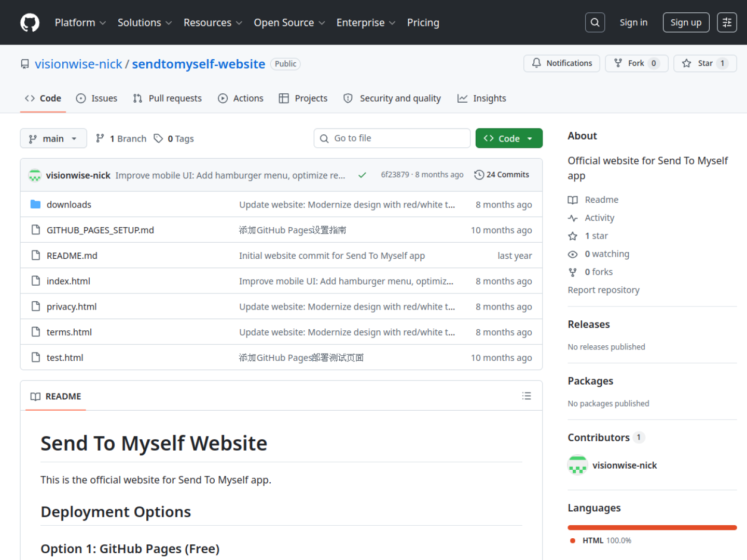
Task: Click file icon beside test.html
Action: pyautogui.click(x=35, y=357)
